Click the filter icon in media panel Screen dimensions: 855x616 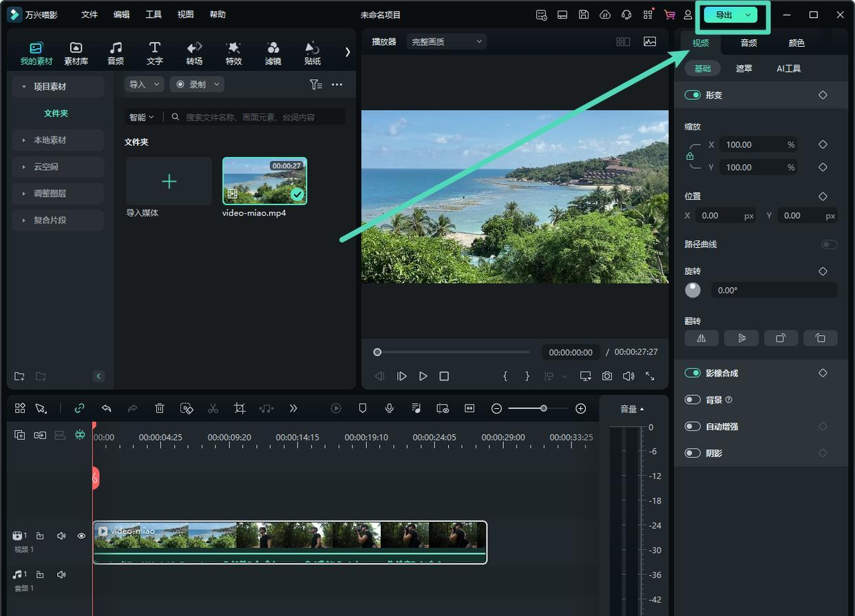[x=315, y=84]
